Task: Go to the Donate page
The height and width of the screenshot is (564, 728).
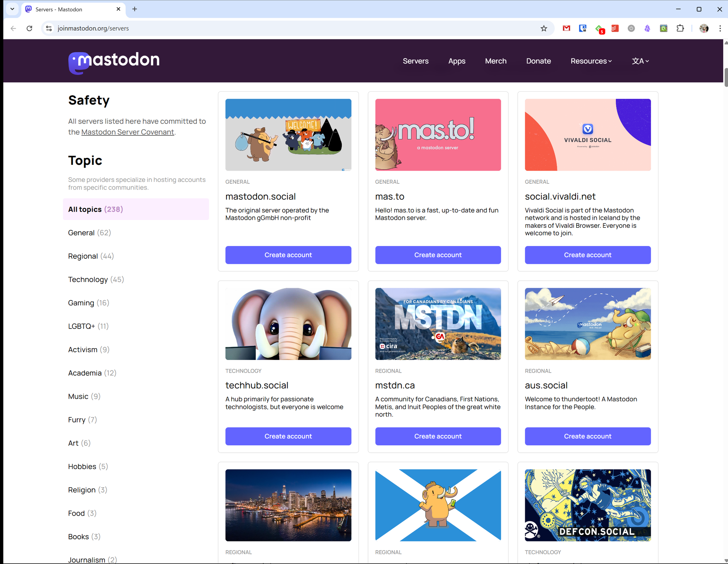Action: (x=538, y=61)
